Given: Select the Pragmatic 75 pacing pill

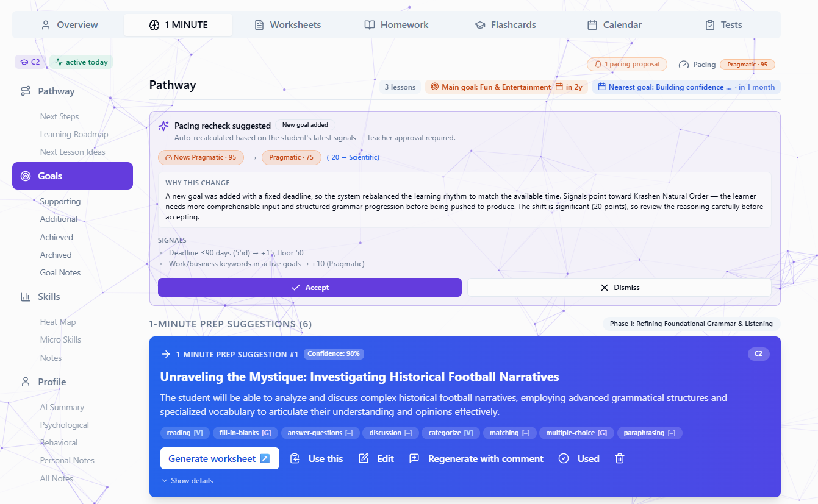Looking at the screenshot, I should (x=292, y=157).
